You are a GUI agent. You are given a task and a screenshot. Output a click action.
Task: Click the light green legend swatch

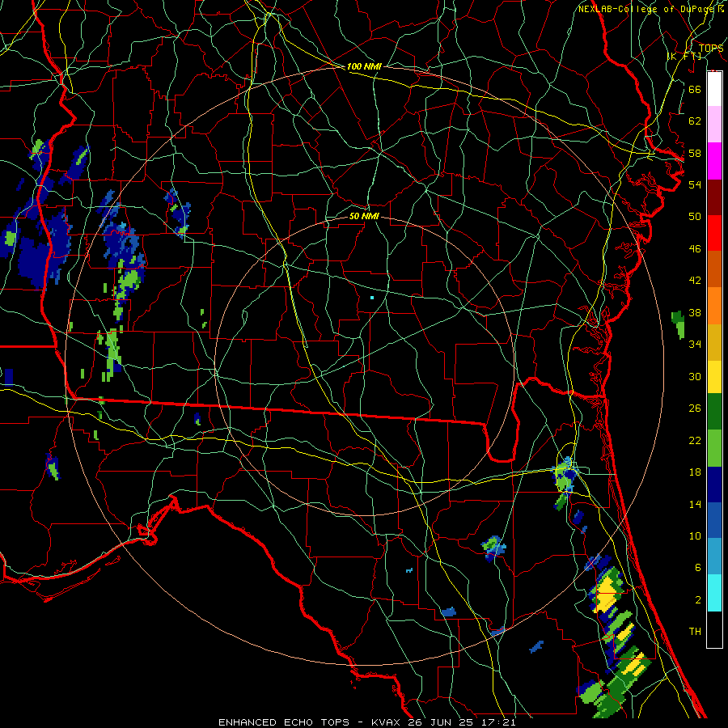click(x=714, y=448)
